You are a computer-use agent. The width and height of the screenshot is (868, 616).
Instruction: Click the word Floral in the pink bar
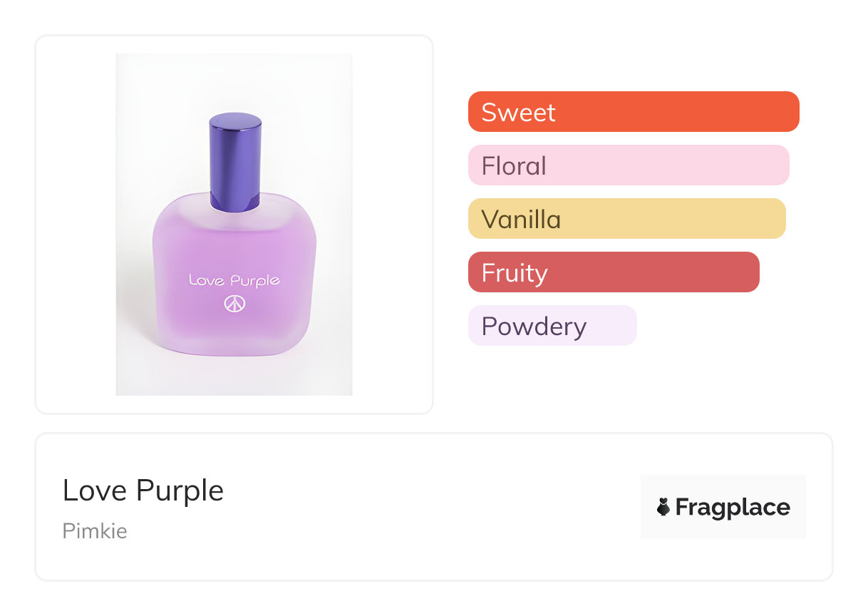pos(514,165)
